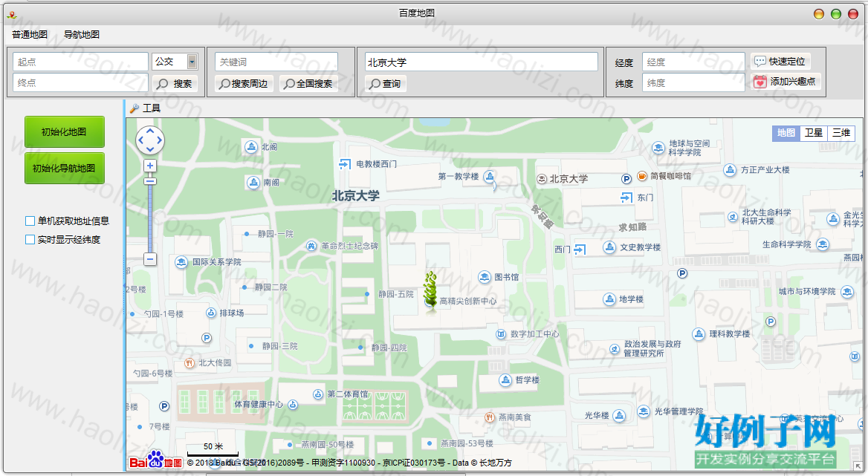
Task: Click the 地学楼 building icon
Action: (x=609, y=299)
